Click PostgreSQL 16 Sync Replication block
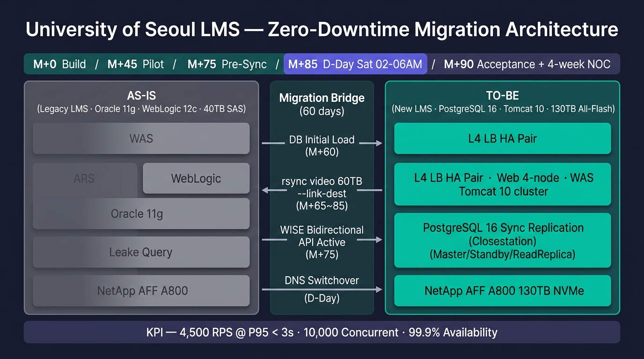 tap(503, 240)
